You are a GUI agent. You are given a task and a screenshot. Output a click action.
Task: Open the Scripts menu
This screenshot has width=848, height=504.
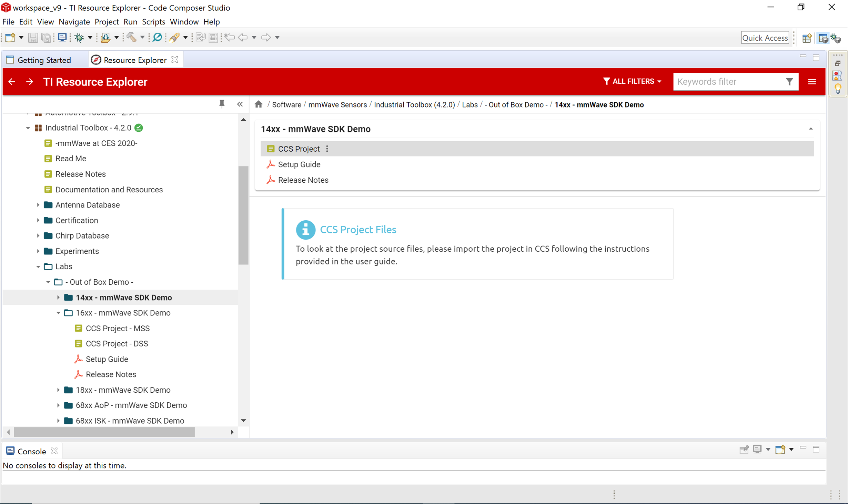153,22
